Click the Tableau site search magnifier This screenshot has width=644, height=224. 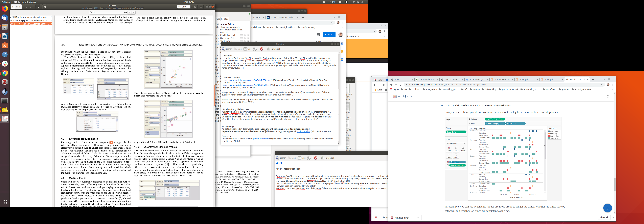tap(608, 97)
